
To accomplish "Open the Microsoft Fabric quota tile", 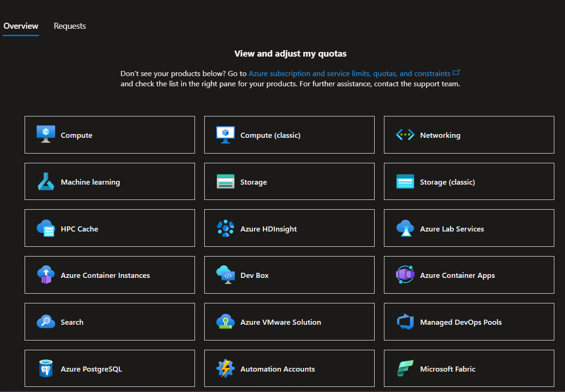I will 469,368.
